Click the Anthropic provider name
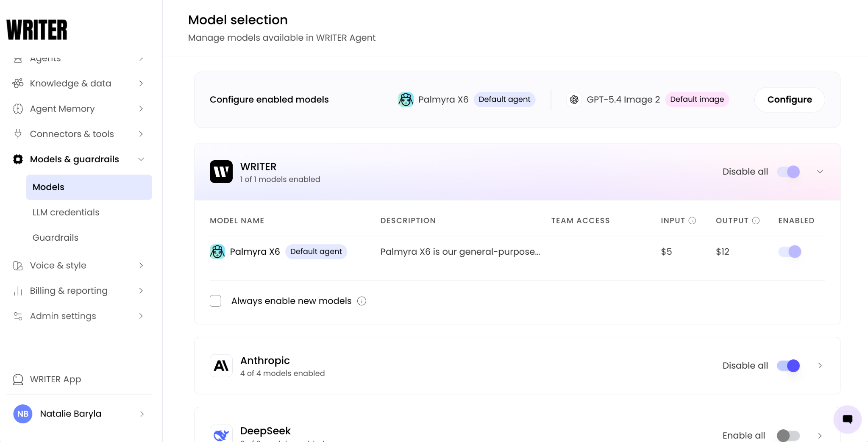Viewport: 868px width, 442px height. click(265, 361)
